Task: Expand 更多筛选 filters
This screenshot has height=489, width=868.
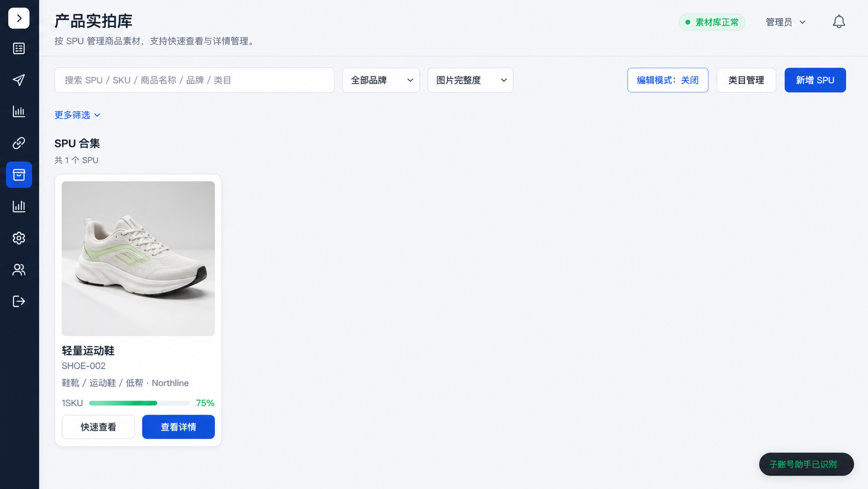Action: click(x=77, y=115)
